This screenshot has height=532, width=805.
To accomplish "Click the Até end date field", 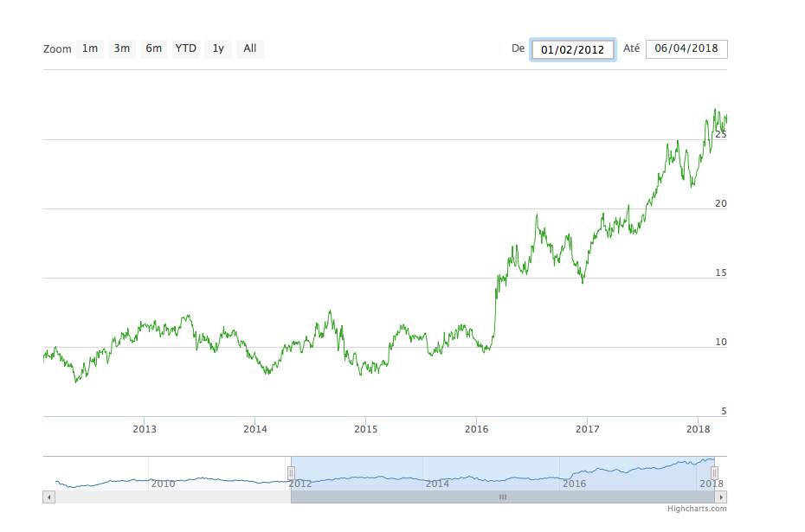I will click(x=686, y=48).
